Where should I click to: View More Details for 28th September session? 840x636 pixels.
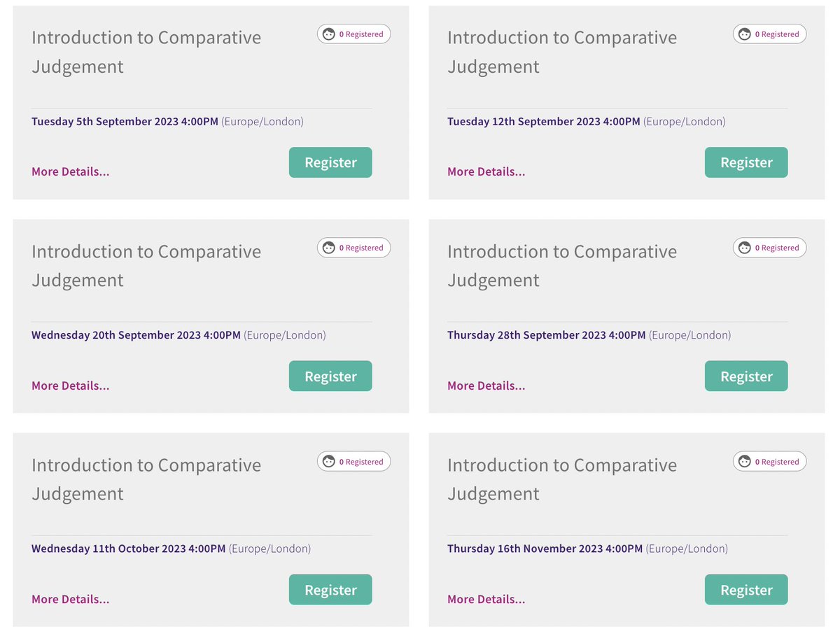(x=486, y=386)
